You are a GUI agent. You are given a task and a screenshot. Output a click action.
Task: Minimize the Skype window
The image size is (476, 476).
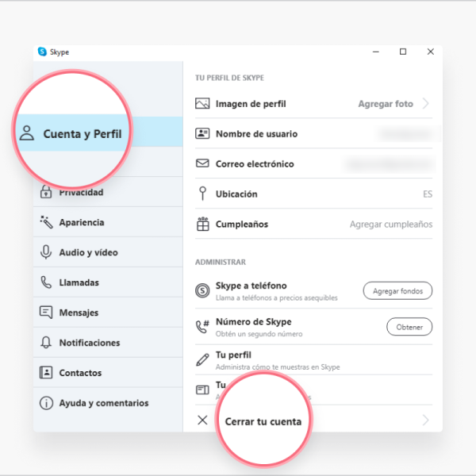point(376,52)
